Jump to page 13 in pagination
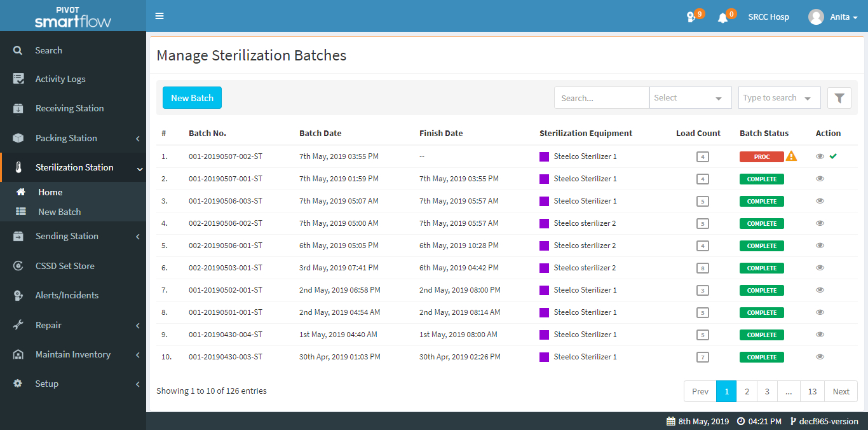 (x=812, y=391)
